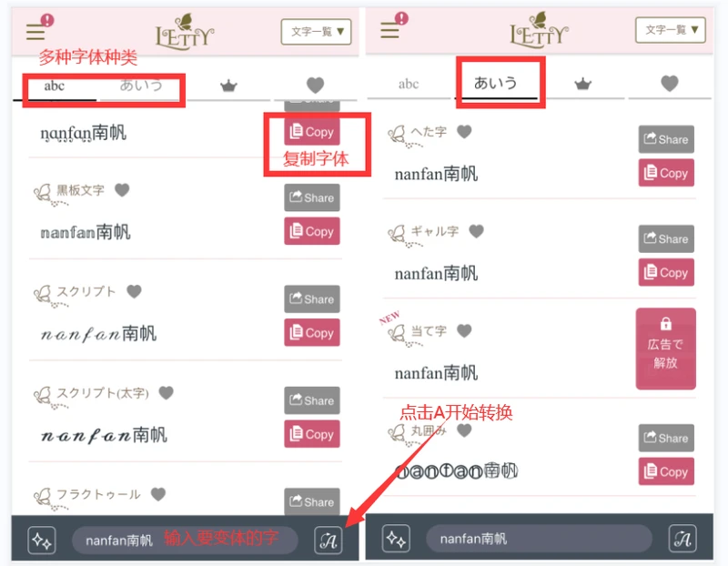Click the script A convert icon, right screen
Viewport: 728px width, 566px height.
pos(682,539)
